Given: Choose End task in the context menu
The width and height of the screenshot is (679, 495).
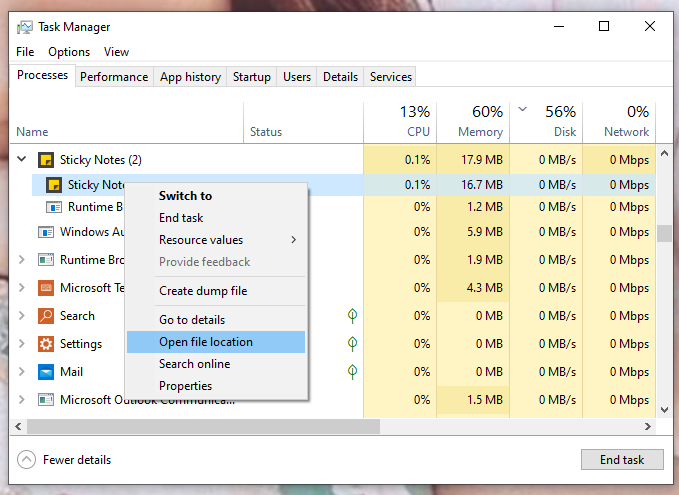Looking at the screenshot, I should click(216, 218).
